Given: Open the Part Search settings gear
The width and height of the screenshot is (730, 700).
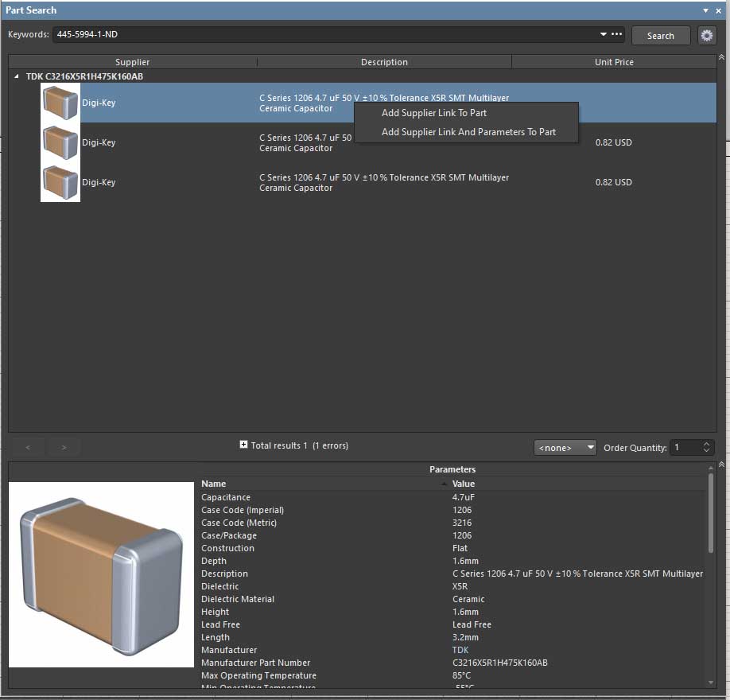Looking at the screenshot, I should [x=706, y=35].
